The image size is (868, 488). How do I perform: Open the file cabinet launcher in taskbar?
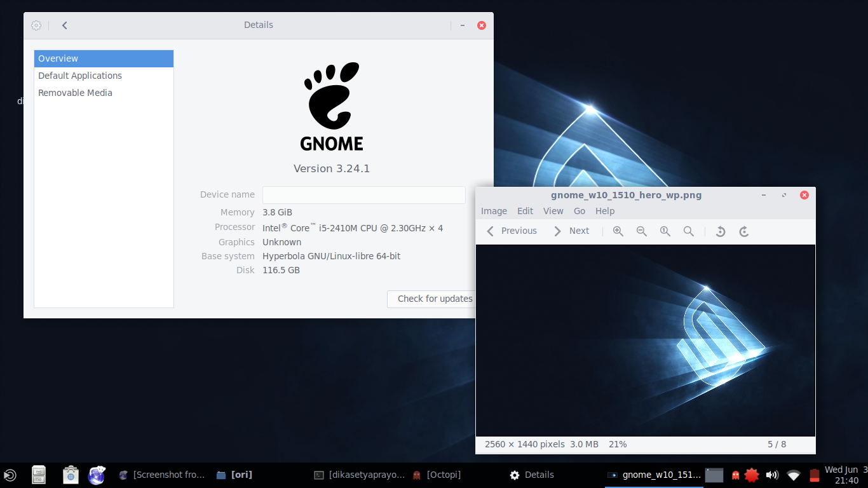click(39, 475)
